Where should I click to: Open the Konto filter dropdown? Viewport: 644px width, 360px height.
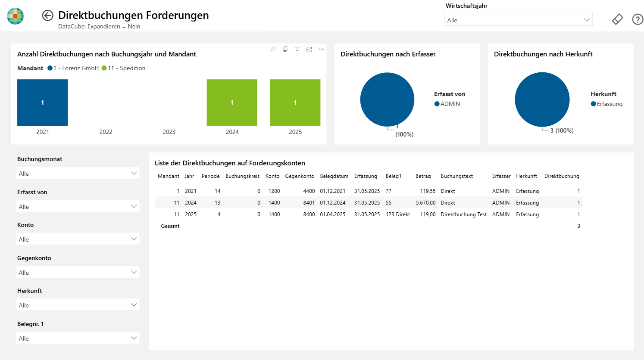coord(78,239)
